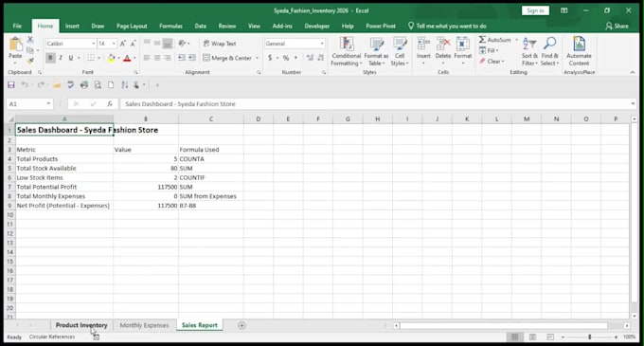Click the Undo arrow icon
Image resolution: width=644 pixels, height=346 pixels.
click(25, 85)
